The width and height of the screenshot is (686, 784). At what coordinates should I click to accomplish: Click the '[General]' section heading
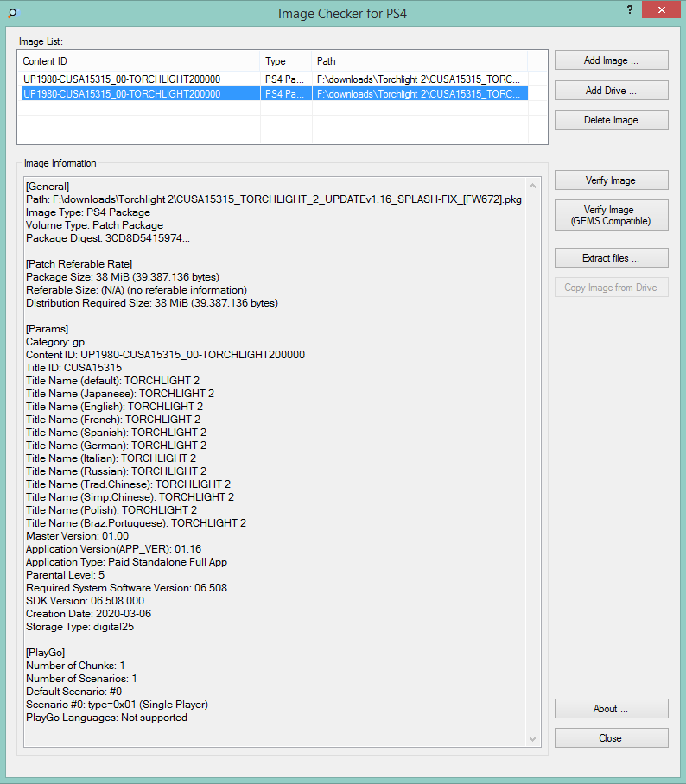coord(48,187)
